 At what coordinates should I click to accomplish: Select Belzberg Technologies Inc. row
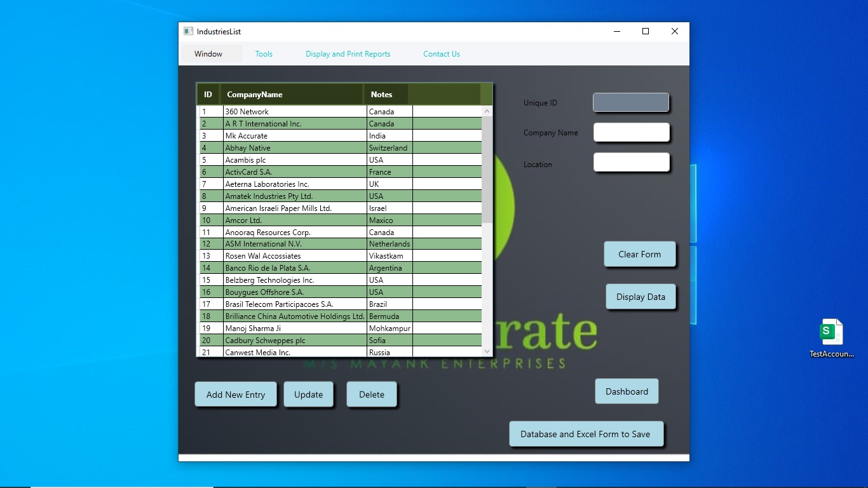click(x=341, y=280)
